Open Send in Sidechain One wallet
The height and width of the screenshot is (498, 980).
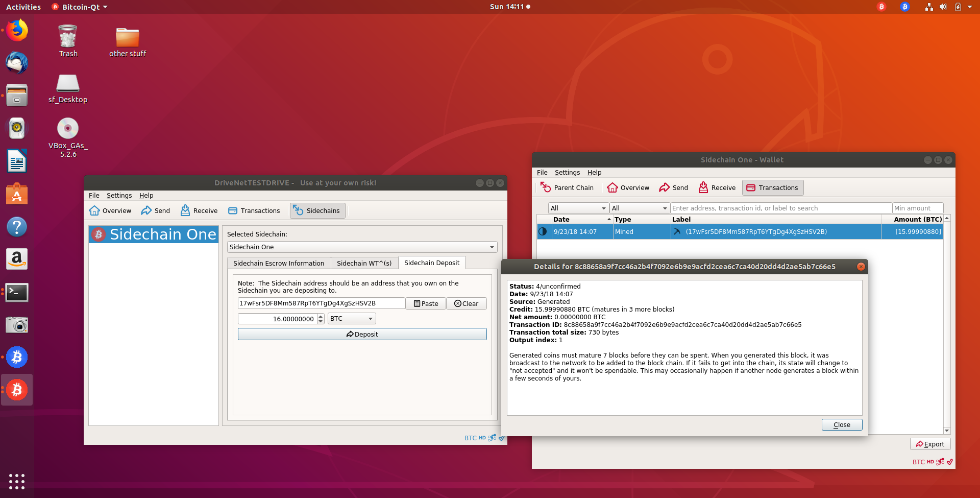673,187
